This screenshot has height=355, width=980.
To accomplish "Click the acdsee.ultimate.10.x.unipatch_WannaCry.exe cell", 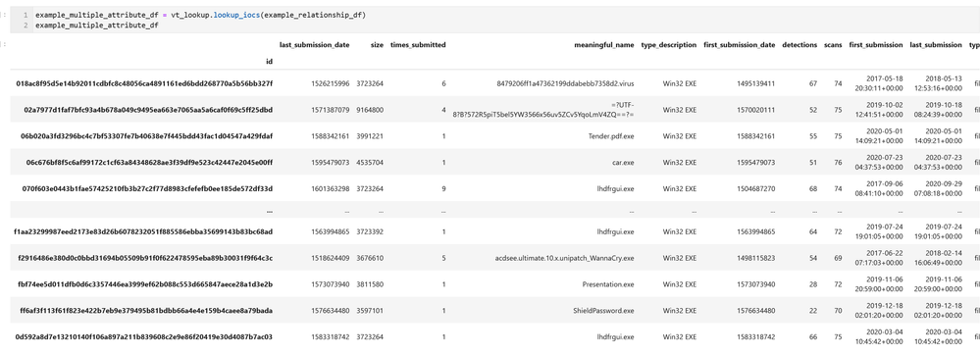I will [x=564, y=258].
